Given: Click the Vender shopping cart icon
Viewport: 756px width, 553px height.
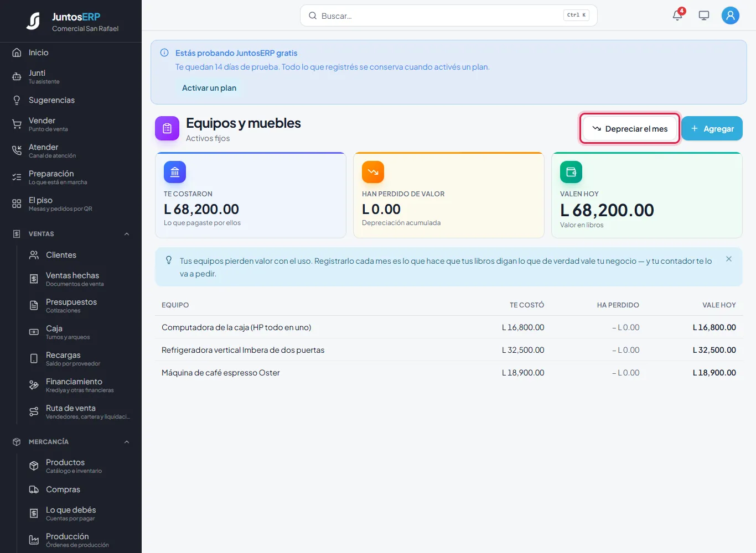Looking at the screenshot, I should pos(17,124).
